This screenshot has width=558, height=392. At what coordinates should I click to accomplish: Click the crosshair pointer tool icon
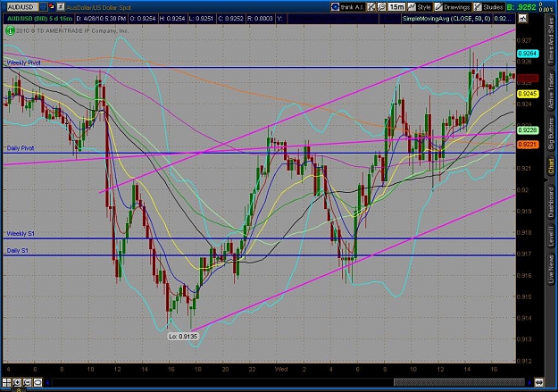(x=371, y=7)
